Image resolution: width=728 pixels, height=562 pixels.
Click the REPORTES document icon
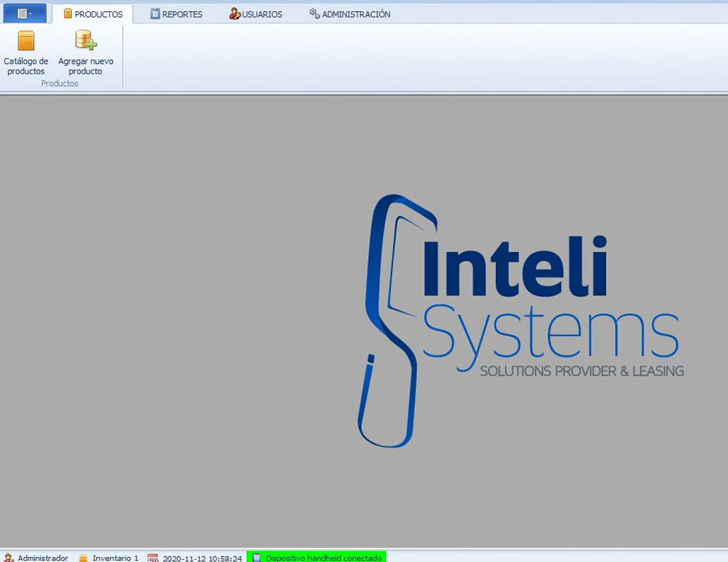coord(155,14)
